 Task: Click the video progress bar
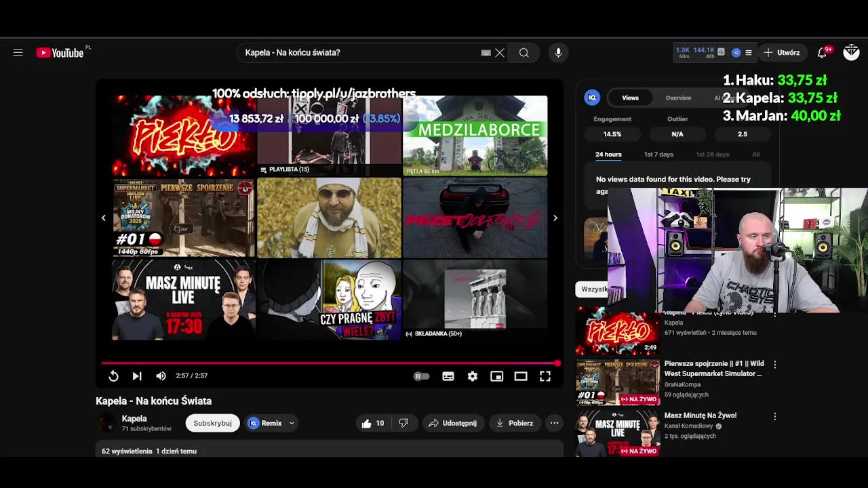[x=330, y=363]
